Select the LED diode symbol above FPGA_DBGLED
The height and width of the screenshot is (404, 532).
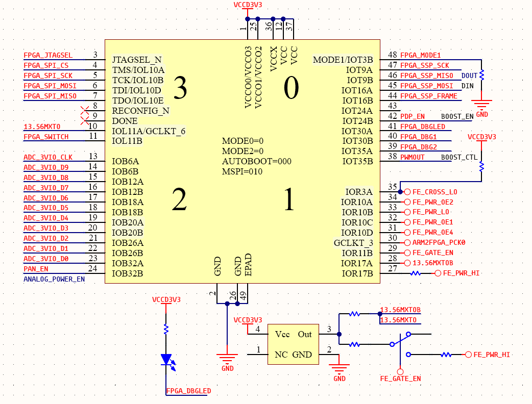pos(167,362)
